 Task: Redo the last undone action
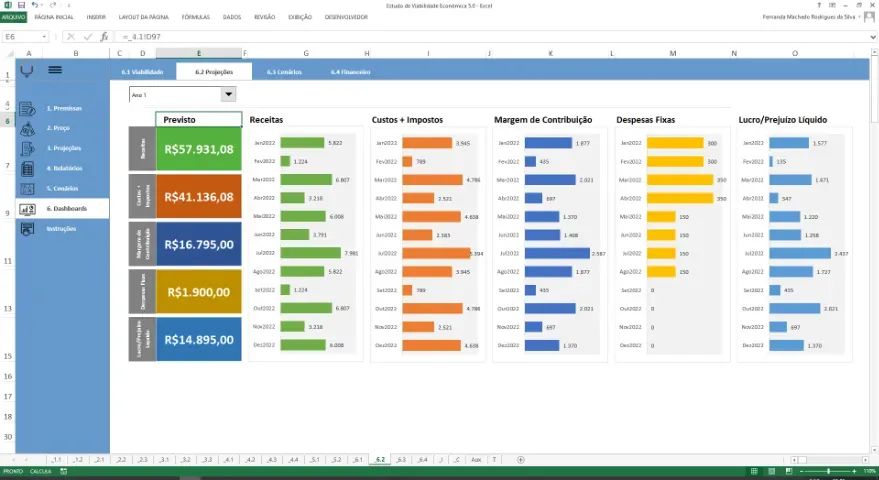[x=53, y=5]
